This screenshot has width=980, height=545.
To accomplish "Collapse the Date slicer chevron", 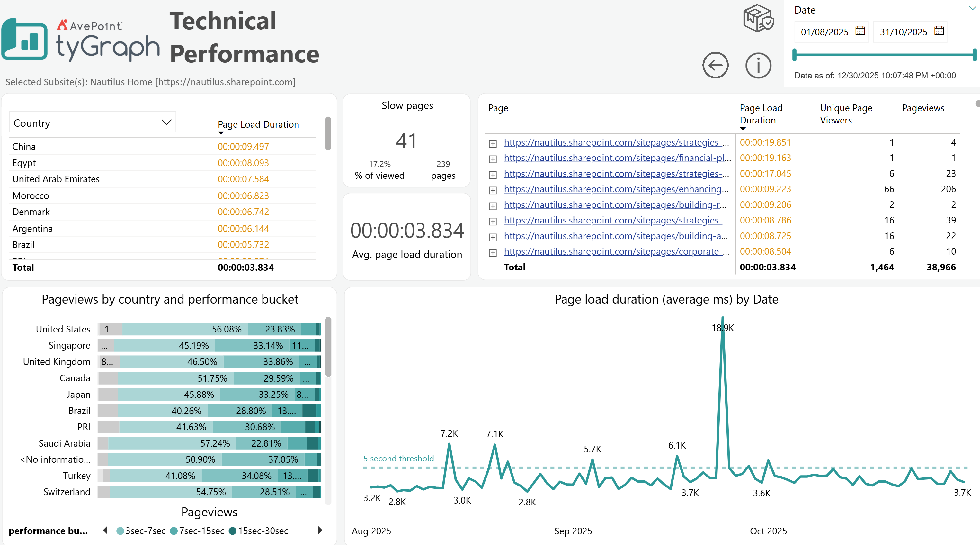I will (x=972, y=8).
